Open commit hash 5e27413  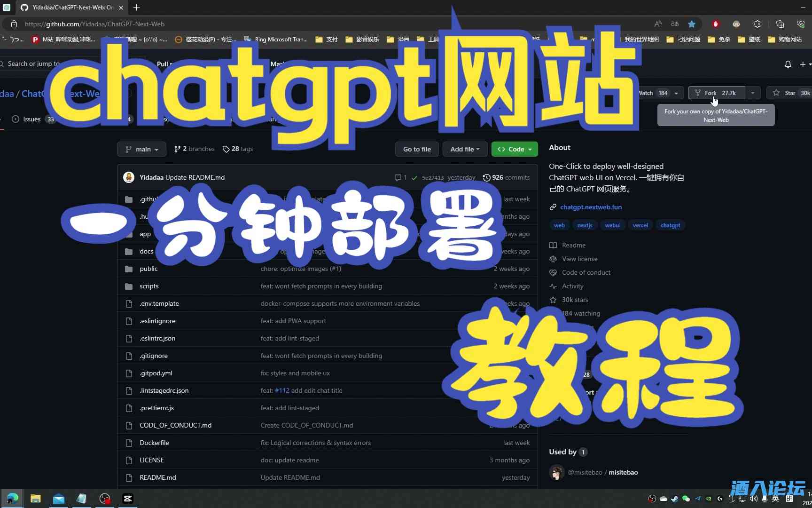pyautogui.click(x=433, y=178)
